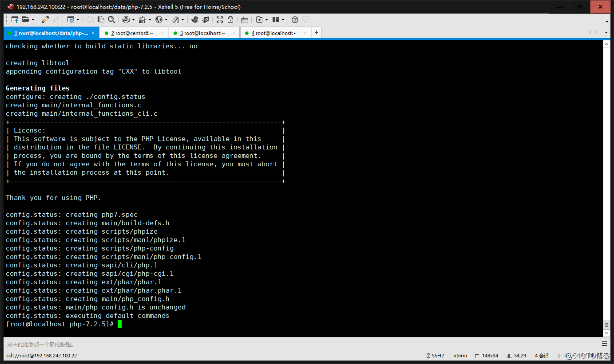Expand the new tab dropdown arrow
The height and width of the screenshot is (364, 614).
(x=267, y=20)
